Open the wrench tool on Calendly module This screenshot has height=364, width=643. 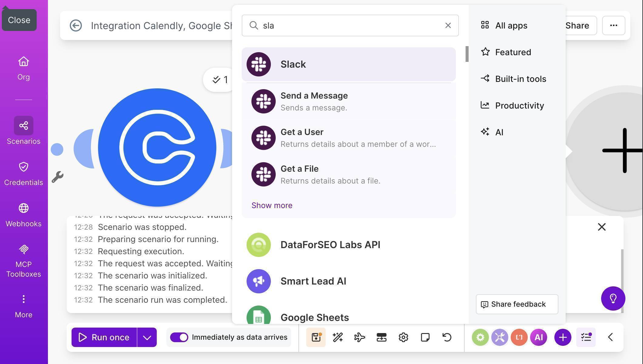click(x=58, y=176)
